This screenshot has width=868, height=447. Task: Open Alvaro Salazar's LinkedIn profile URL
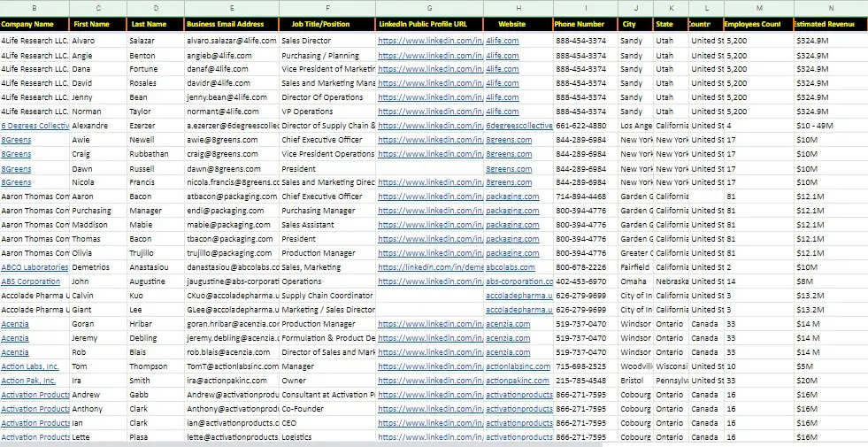[x=430, y=41]
